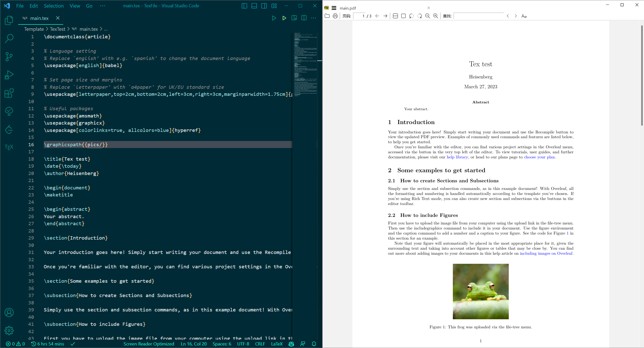Open the TeX LaTeX Workshop sidebar panel

[x=9, y=147]
